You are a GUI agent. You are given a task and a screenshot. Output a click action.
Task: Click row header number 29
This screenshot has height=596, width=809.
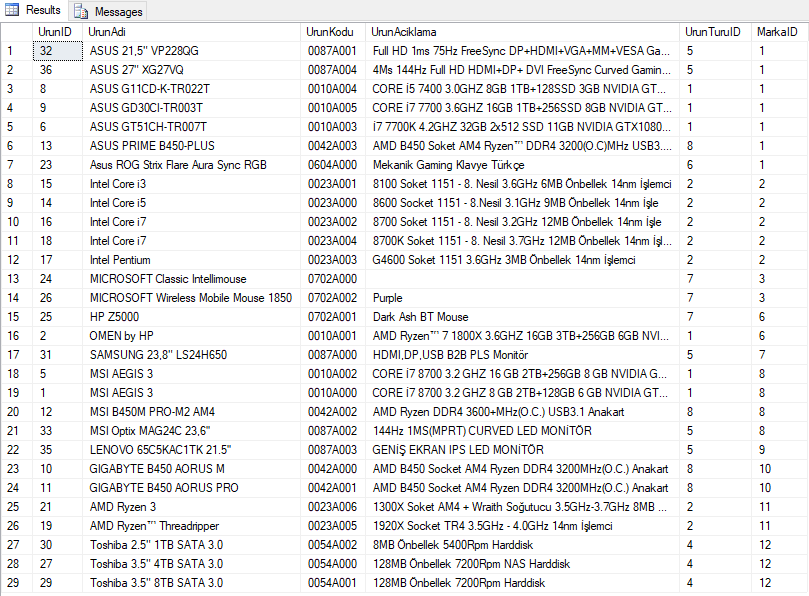17,583
